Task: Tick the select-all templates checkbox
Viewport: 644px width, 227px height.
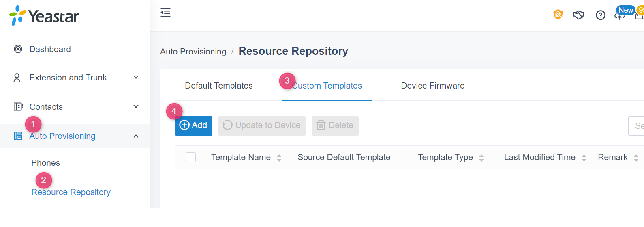Action: click(191, 157)
